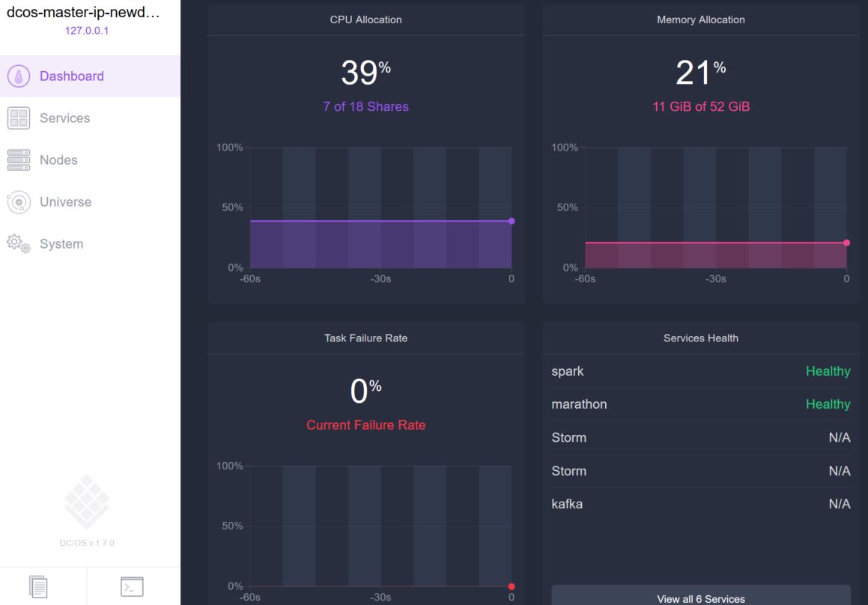
Task: Open the documentation pages icon at bottom
Action: (38, 586)
